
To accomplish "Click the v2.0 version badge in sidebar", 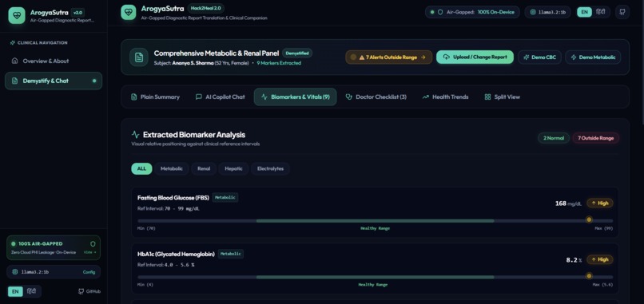I will pos(78,12).
